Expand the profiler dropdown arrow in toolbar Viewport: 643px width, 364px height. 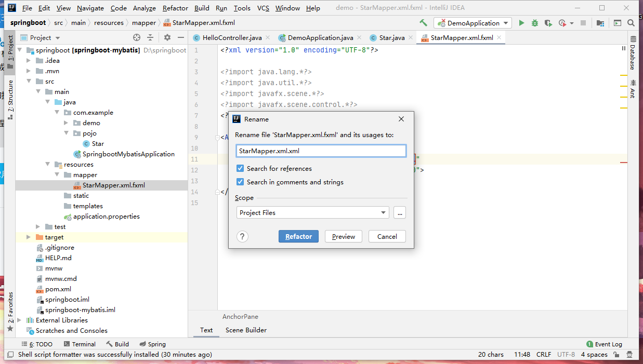pyautogui.click(x=572, y=23)
